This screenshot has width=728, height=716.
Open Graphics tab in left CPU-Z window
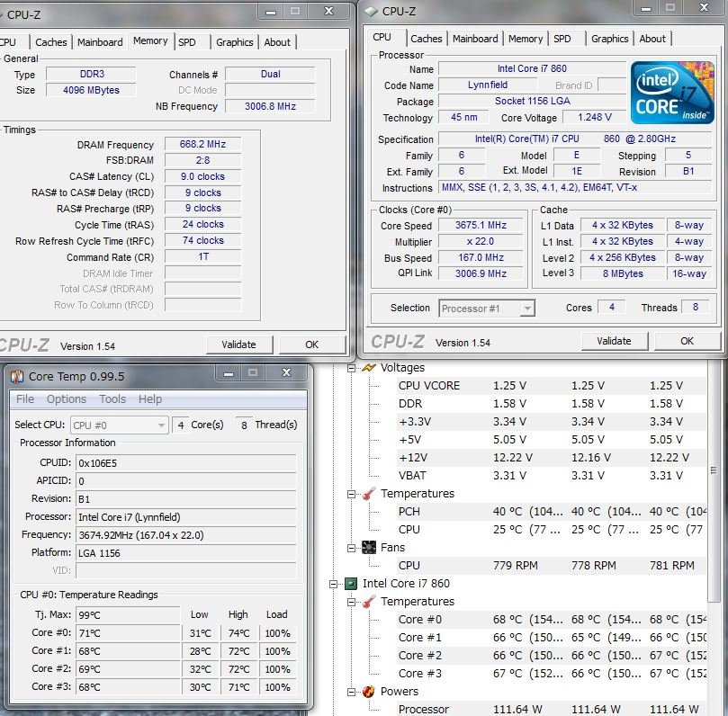[235, 42]
